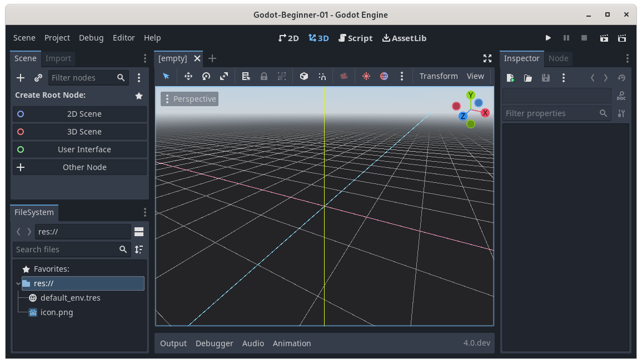Viewport: 642px width, 364px height.
Task: Click the instance scene chain-link icon
Action: coord(38,78)
